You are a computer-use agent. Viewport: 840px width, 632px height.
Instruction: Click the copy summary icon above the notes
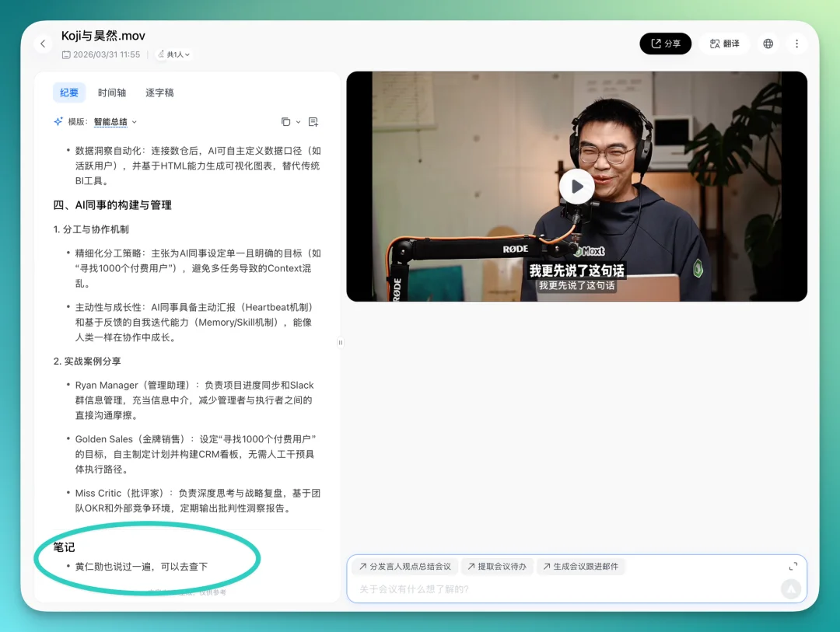point(287,122)
